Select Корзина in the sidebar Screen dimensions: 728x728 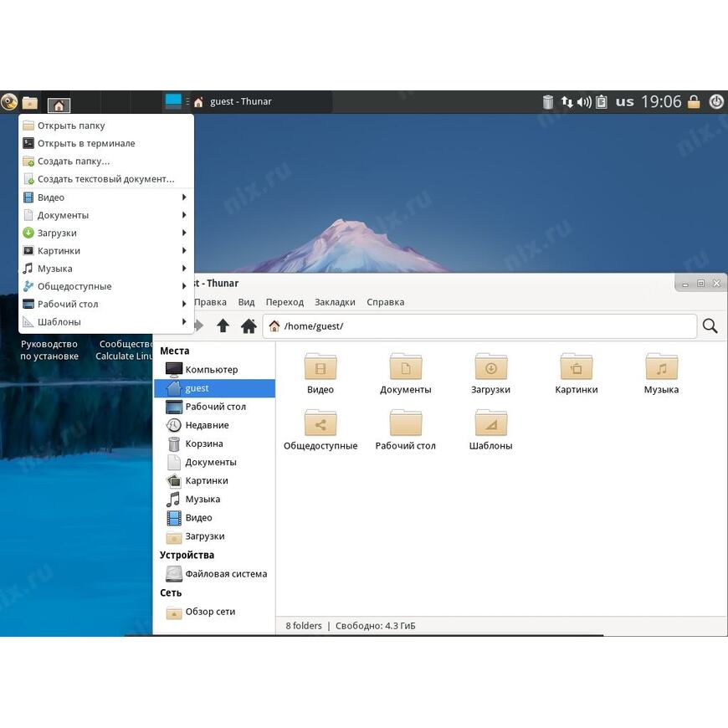[203, 443]
